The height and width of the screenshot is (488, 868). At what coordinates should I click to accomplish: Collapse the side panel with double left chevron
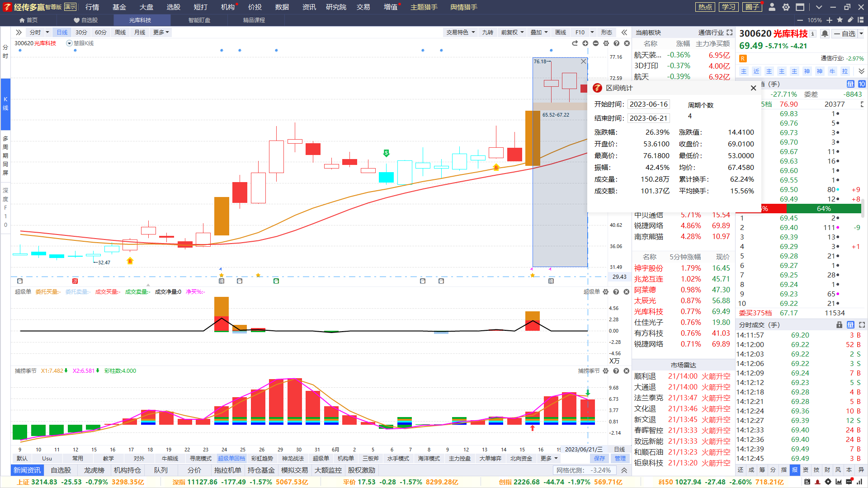(624, 33)
